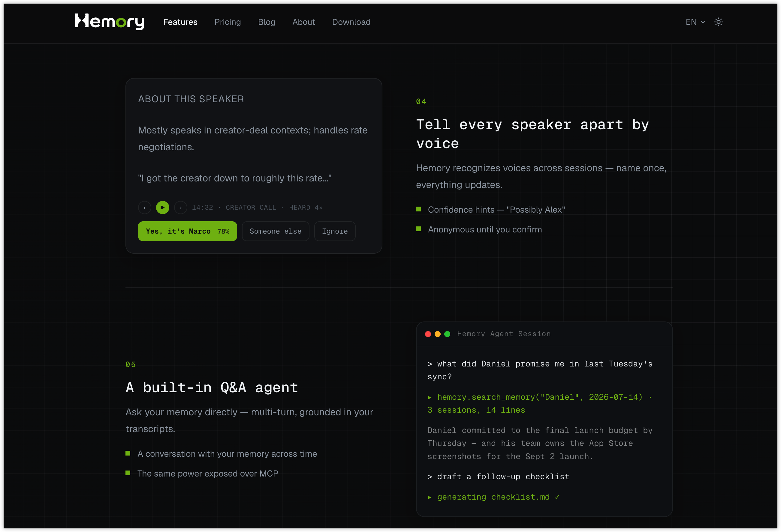Go to the Pricing page

(228, 22)
